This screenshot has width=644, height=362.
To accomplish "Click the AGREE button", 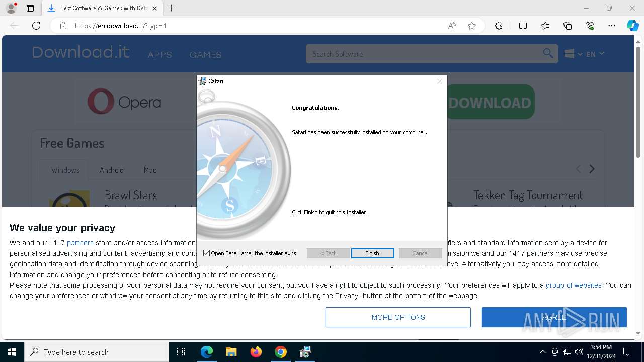I will pos(554,317).
